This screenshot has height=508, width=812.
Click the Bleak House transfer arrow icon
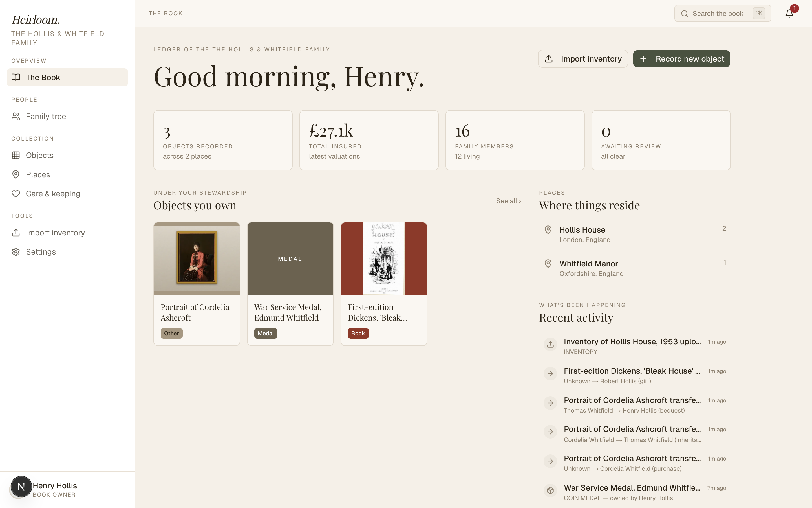pos(550,374)
